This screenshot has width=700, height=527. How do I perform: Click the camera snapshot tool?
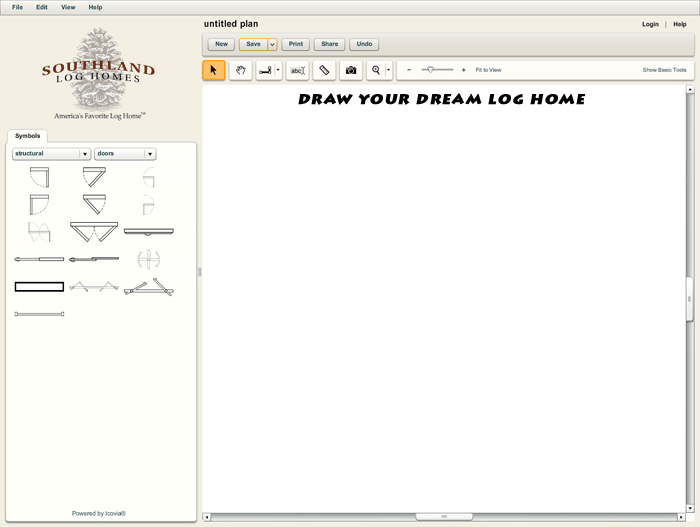(351, 70)
